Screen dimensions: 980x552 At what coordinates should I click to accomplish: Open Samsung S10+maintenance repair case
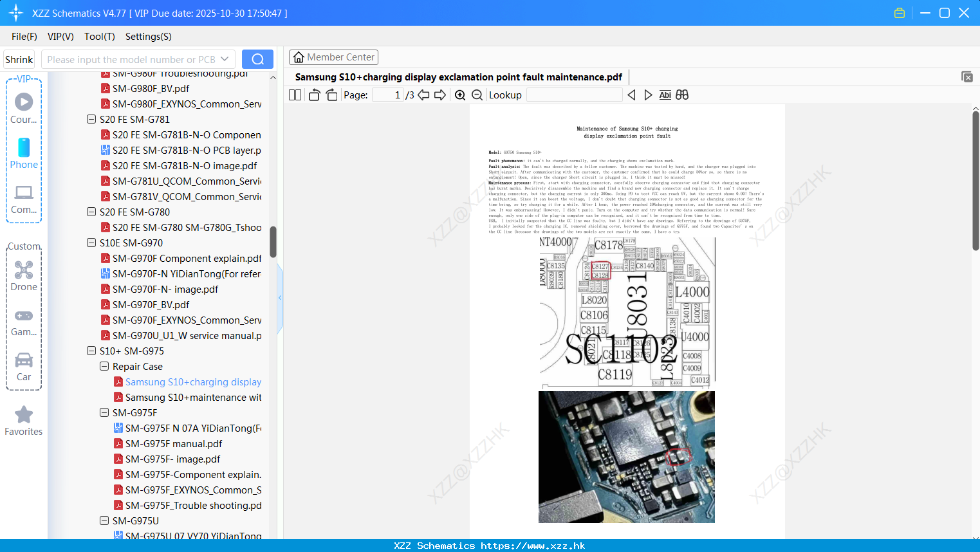pos(187,397)
